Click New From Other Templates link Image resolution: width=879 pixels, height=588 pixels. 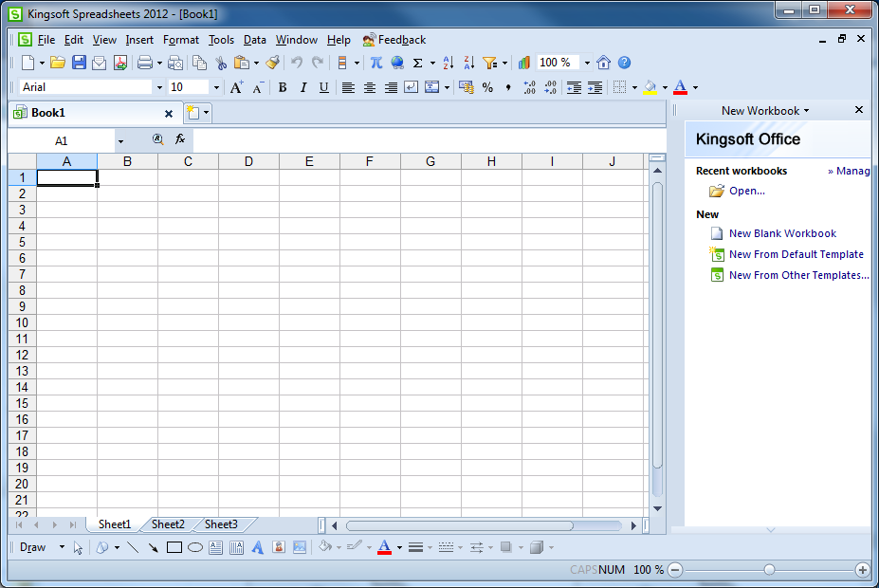pos(798,275)
